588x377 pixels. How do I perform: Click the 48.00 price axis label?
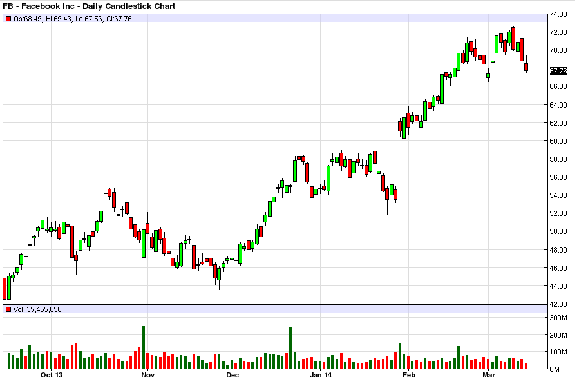(558, 250)
